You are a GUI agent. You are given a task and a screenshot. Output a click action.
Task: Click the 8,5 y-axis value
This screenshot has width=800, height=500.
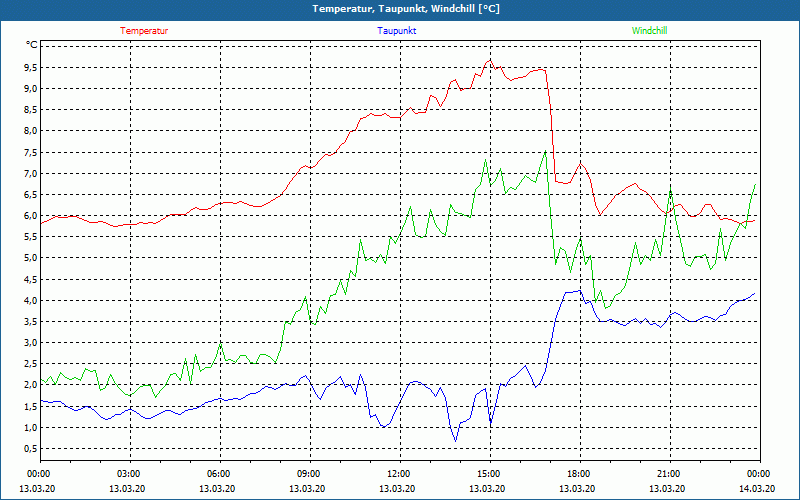tap(31, 110)
